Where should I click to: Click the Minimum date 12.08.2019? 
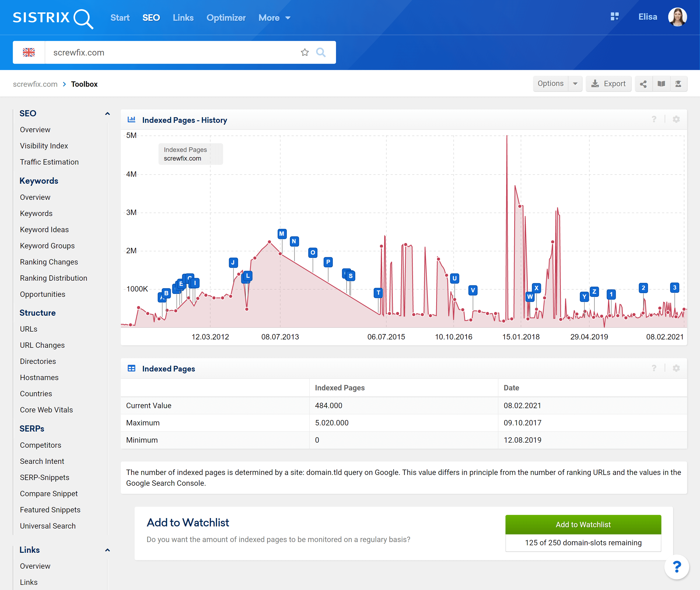tap(522, 440)
